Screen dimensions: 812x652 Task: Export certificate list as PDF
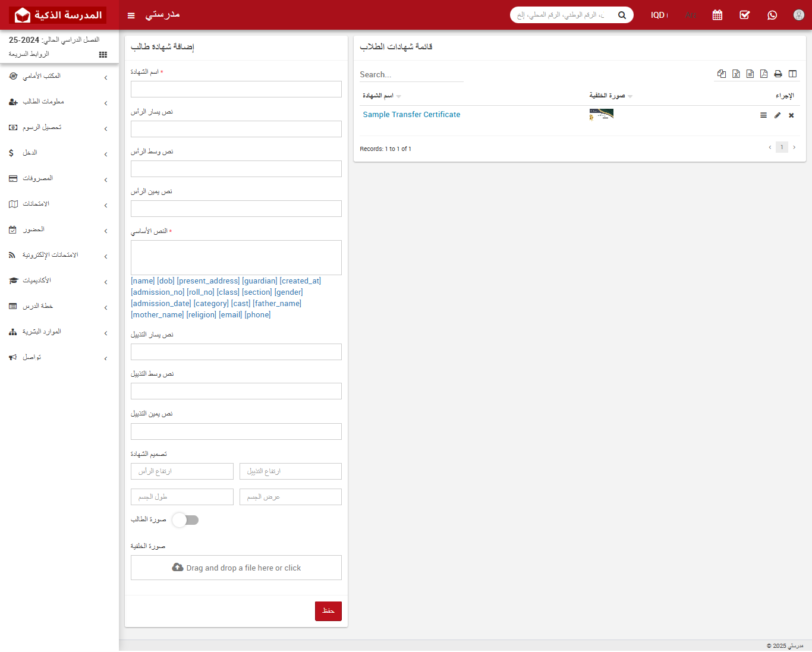(764, 74)
